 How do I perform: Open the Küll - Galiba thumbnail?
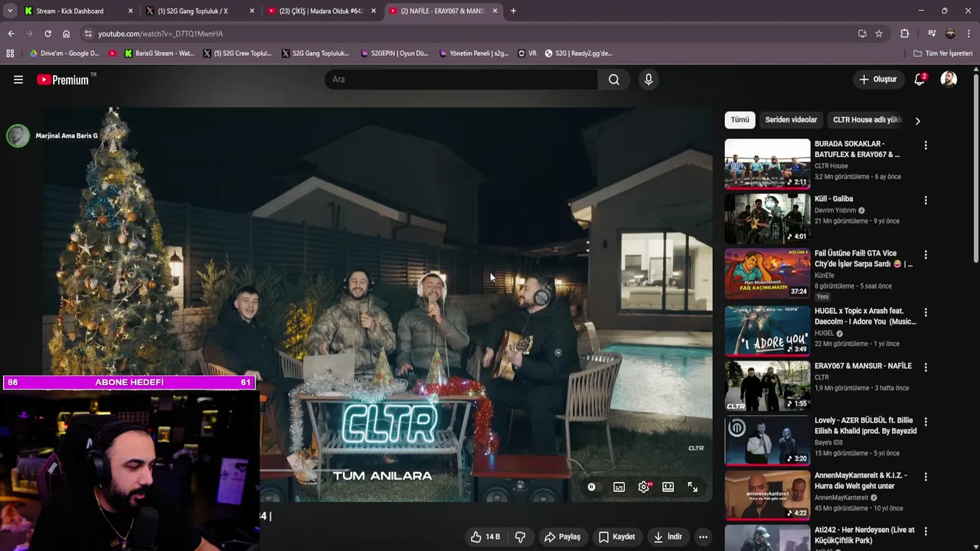click(767, 218)
